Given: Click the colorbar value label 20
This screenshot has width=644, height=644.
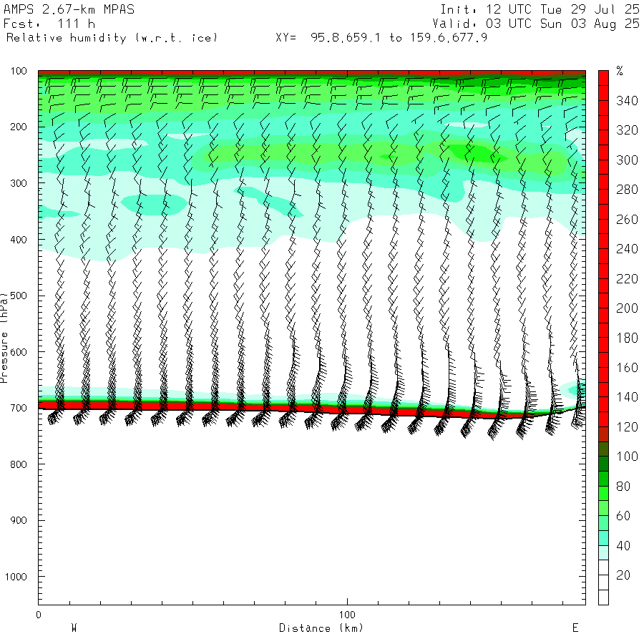Looking at the screenshot, I should pyautogui.click(x=623, y=575).
